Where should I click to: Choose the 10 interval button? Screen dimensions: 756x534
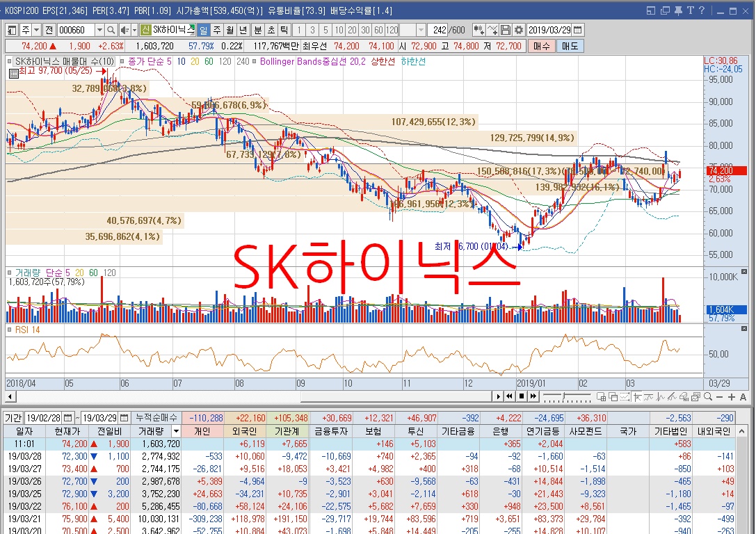pyautogui.click(x=339, y=30)
